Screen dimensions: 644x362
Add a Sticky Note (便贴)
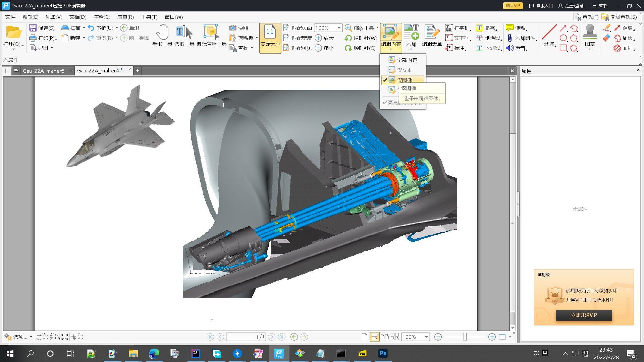coord(517,28)
